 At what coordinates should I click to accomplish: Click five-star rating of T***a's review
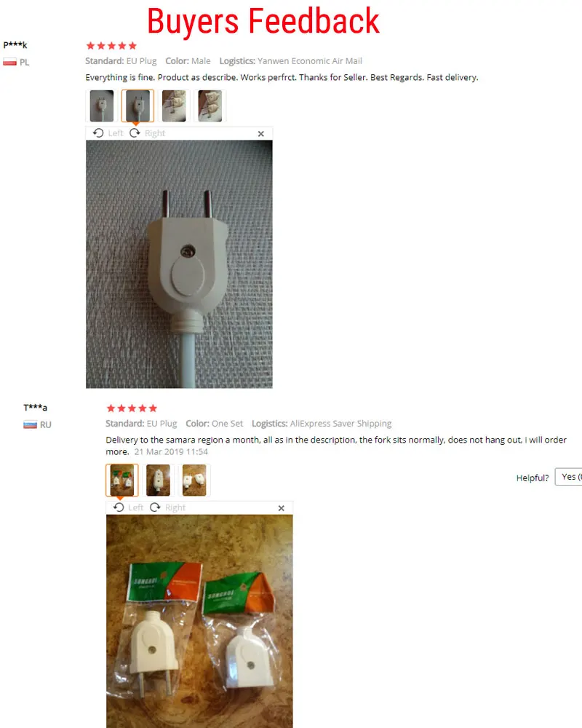132,408
